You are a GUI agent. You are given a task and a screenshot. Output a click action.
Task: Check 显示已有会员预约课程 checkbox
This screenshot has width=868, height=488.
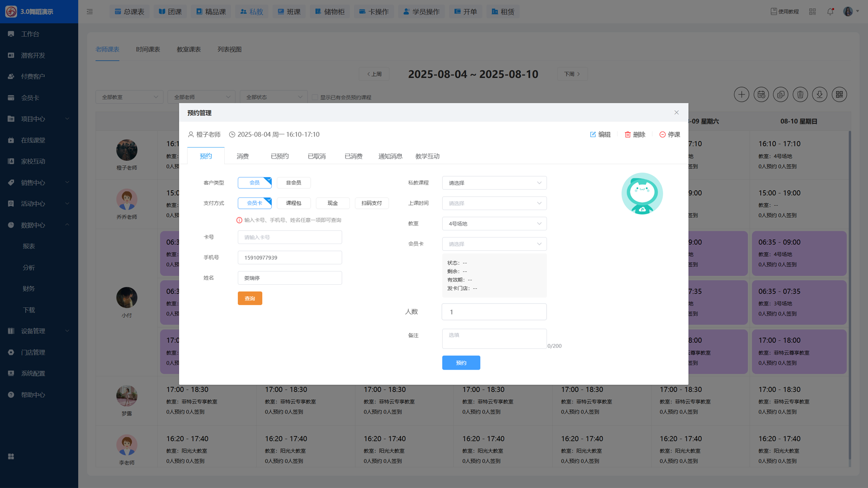tap(315, 97)
